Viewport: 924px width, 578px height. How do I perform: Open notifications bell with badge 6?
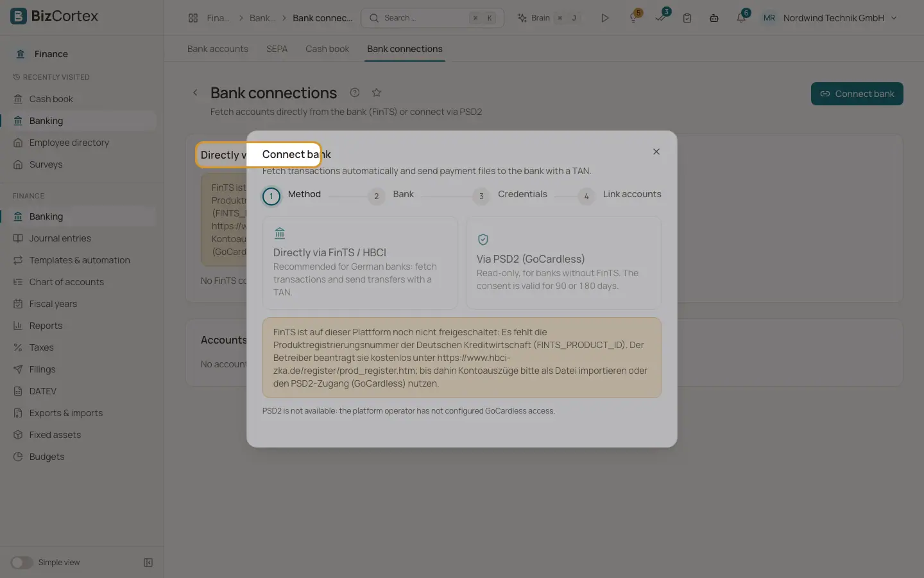coord(741,18)
